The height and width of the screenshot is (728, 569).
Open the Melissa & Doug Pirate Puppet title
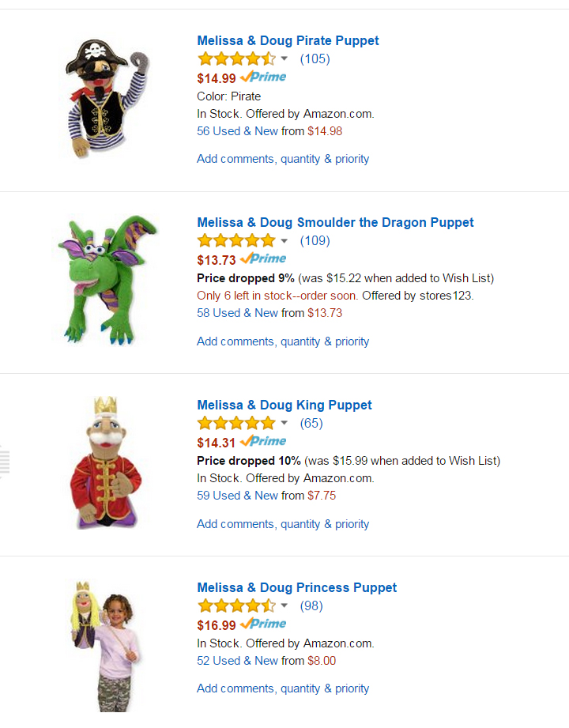pyautogui.click(x=288, y=40)
